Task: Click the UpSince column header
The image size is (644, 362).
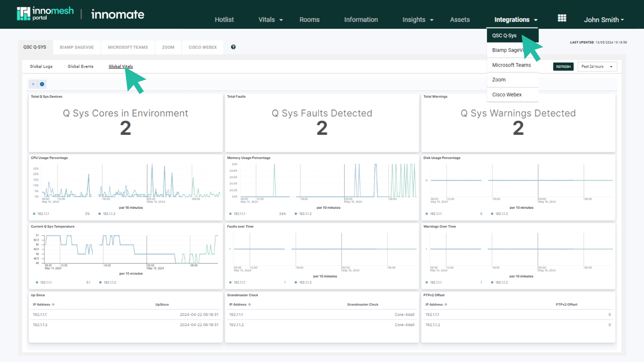Action: pyautogui.click(x=162, y=305)
